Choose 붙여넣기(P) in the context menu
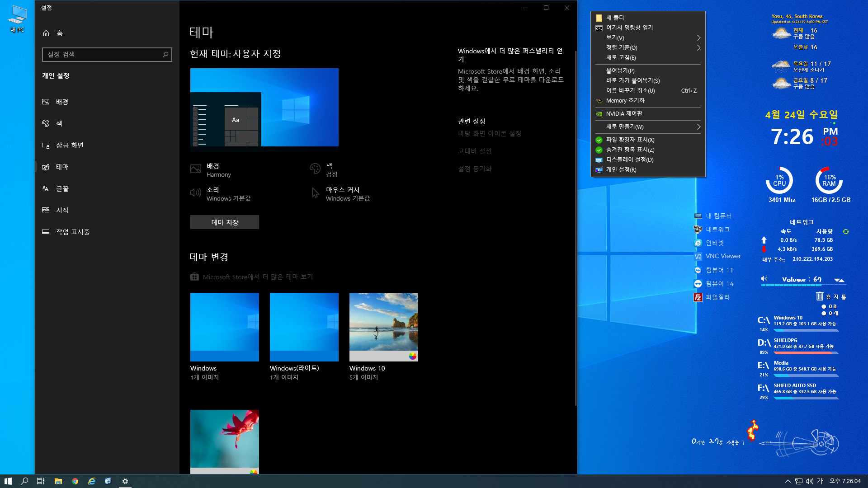 tap(648, 71)
